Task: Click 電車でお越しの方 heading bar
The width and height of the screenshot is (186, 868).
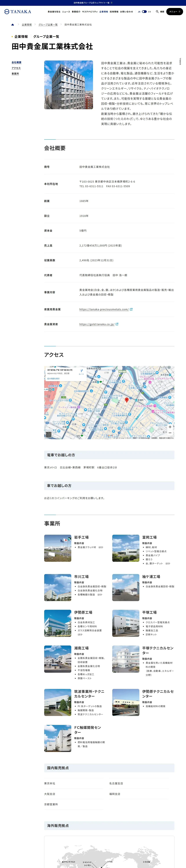Action: pos(109,455)
